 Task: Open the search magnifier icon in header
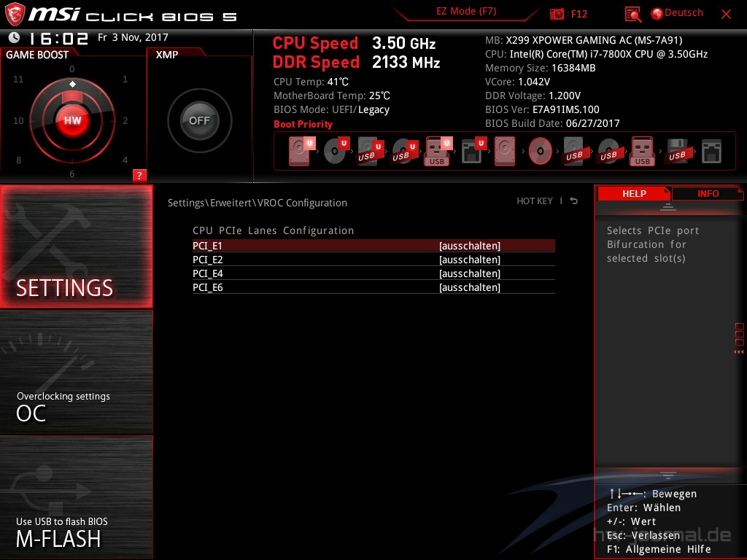pyautogui.click(x=632, y=15)
